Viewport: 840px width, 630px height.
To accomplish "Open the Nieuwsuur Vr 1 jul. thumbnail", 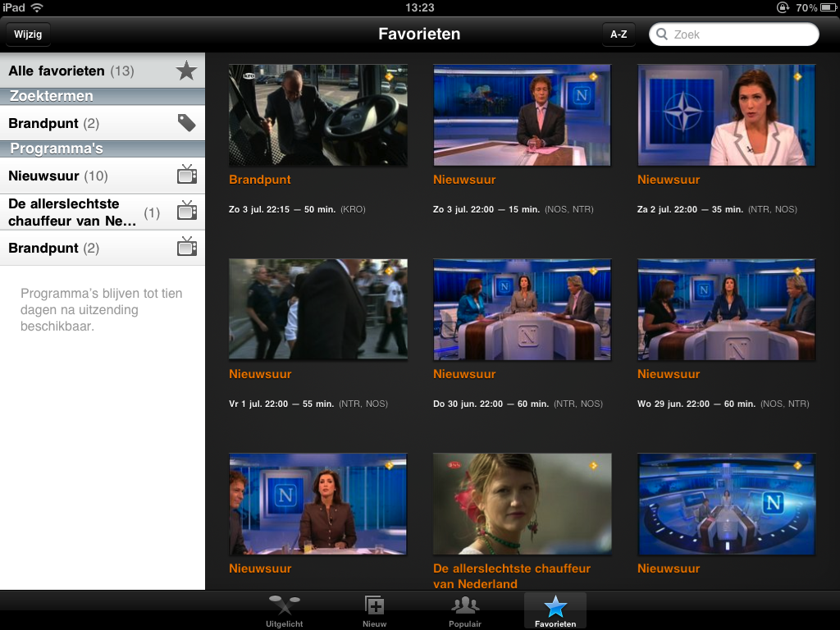I will (x=318, y=309).
